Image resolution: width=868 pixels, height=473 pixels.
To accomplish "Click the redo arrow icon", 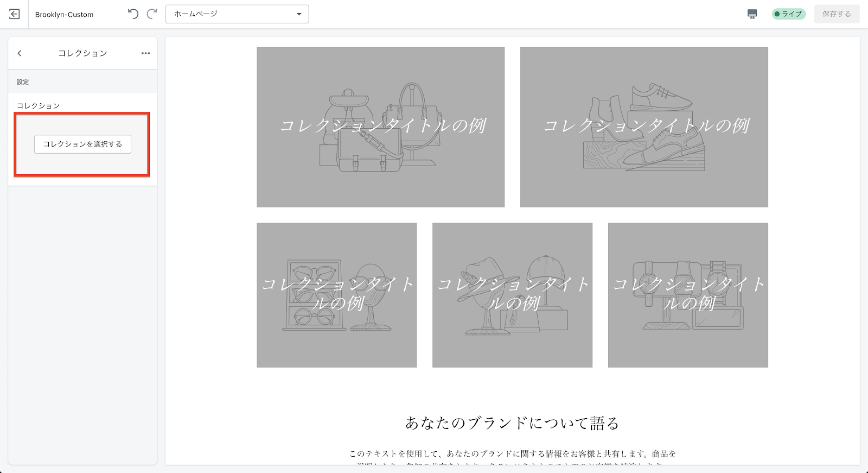I will point(152,14).
